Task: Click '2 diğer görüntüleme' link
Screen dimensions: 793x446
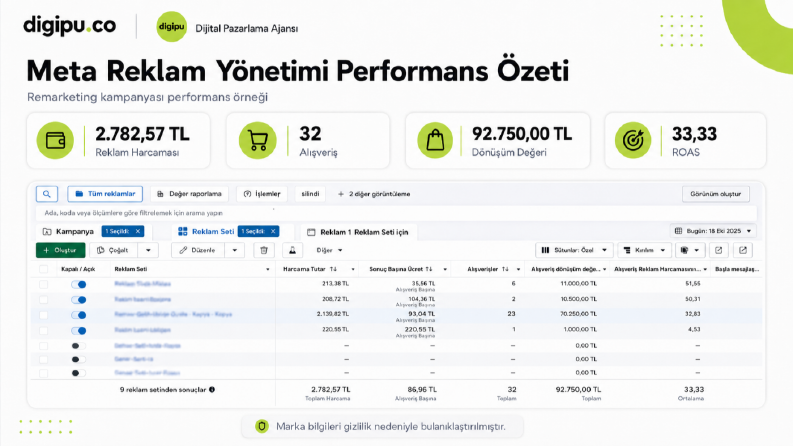Action: point(374,194)
